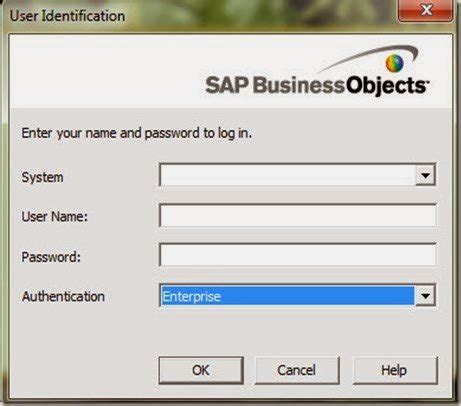Click the 'Authentication' label
The image size is (461, 406).
63,296
